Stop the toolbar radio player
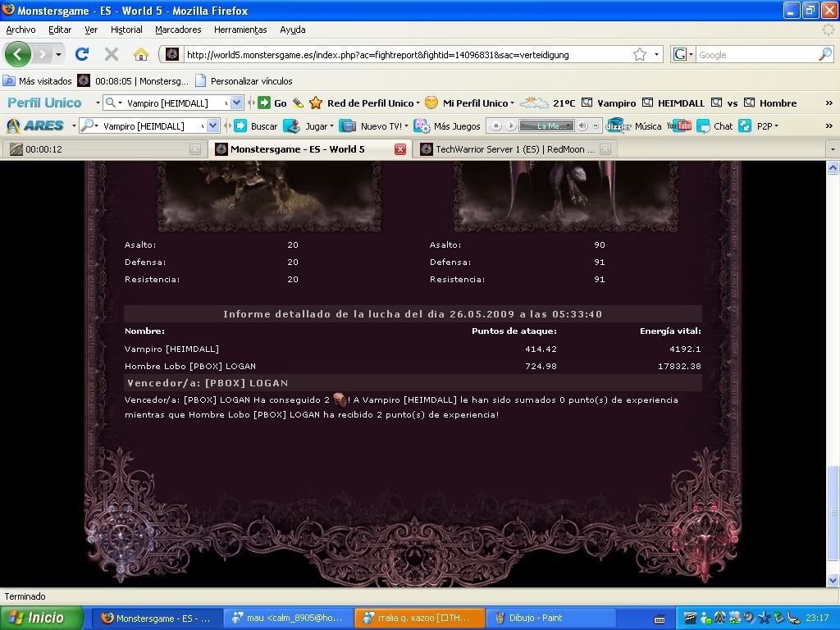This screenshot has height=630, width=840. click(496, 126)
